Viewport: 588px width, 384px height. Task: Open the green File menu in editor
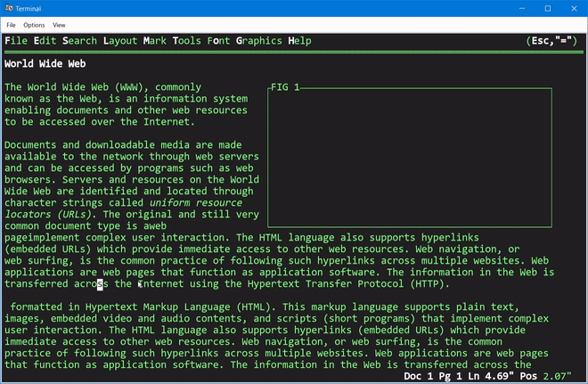(x=16, y=40)
